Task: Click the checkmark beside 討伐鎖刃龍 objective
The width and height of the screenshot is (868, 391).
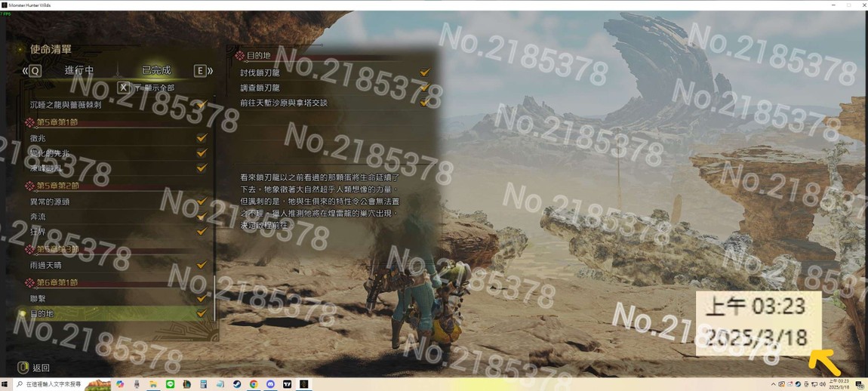Action: coord(425,72)
